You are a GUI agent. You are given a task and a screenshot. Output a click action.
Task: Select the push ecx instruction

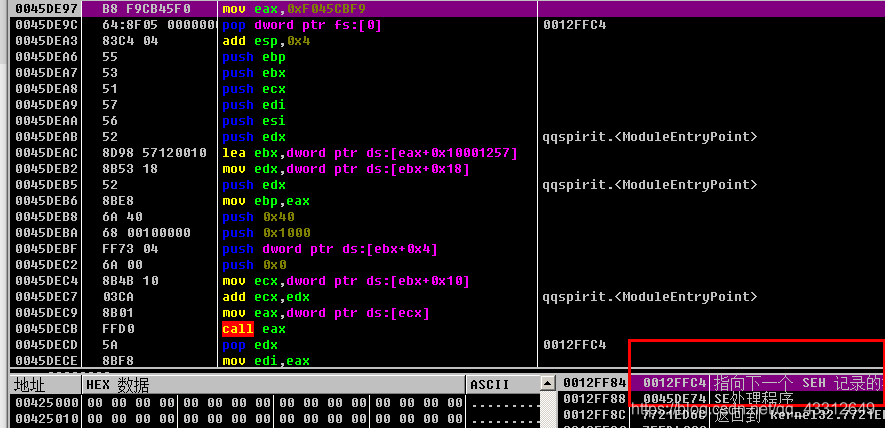[254, 89]
